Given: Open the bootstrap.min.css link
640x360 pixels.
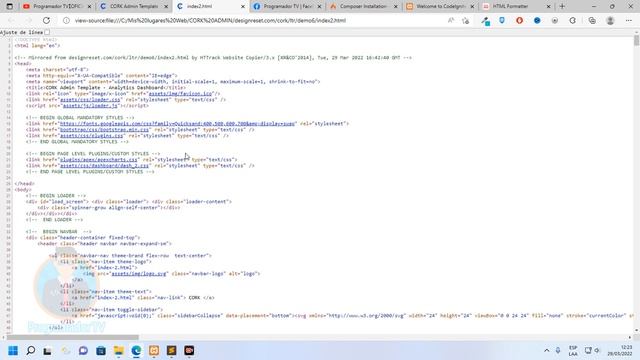Looking at the screenshot, I should click(x=104, y=130).
